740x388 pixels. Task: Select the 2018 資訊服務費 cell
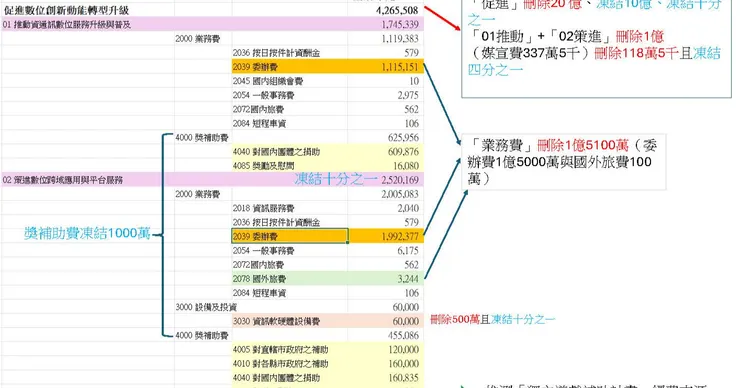(290, 208)
